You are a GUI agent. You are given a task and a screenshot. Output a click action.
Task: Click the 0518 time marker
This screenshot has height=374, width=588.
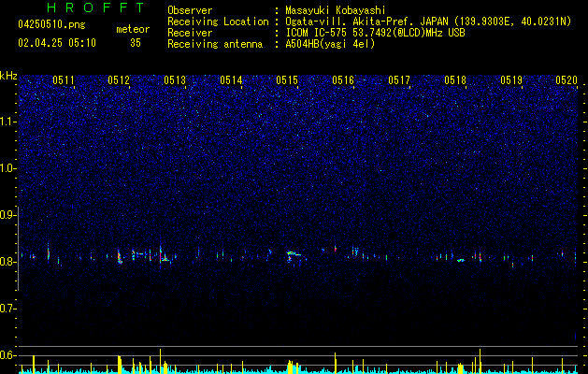click(455, 80)
